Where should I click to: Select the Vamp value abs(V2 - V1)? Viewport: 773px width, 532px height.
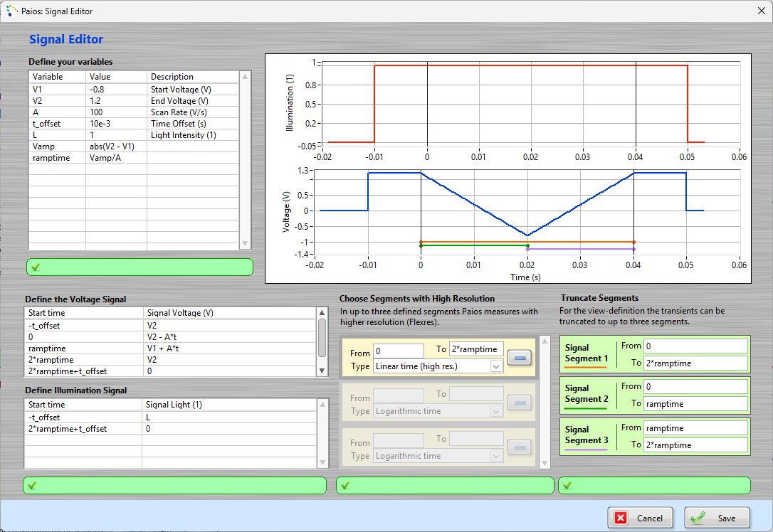116,147
